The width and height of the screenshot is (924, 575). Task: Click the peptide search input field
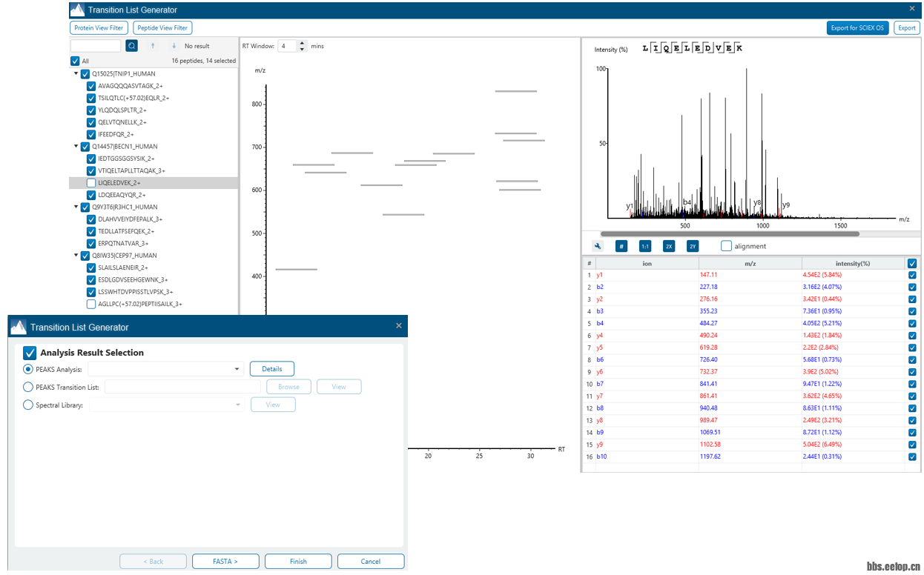click(96, 46)
